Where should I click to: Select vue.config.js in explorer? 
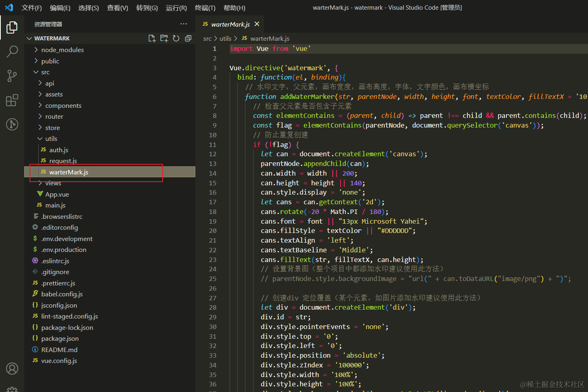pos(59,361)
